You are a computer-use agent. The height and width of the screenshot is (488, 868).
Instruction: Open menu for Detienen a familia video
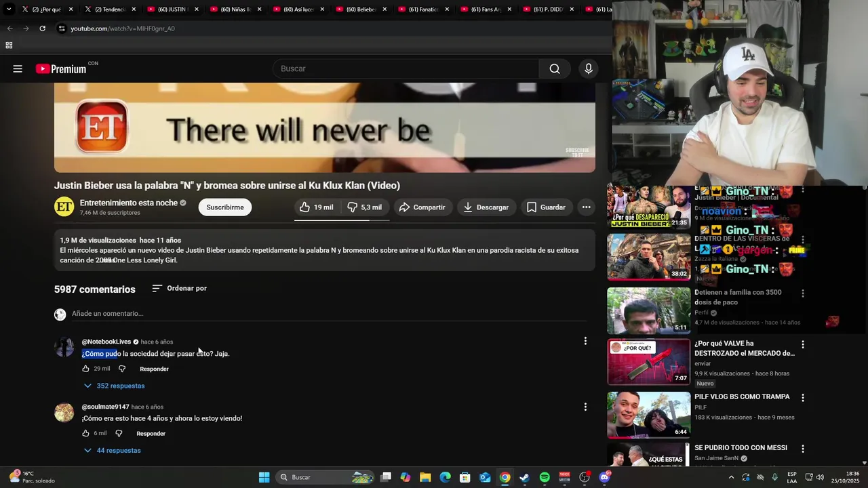pyautogui.click(x=803, y=293)
